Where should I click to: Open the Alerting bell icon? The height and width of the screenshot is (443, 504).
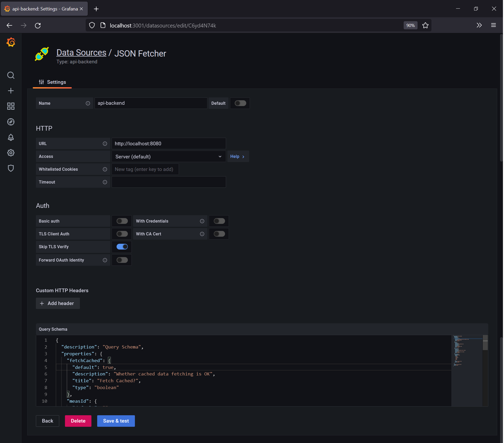(x=11, y=137)
